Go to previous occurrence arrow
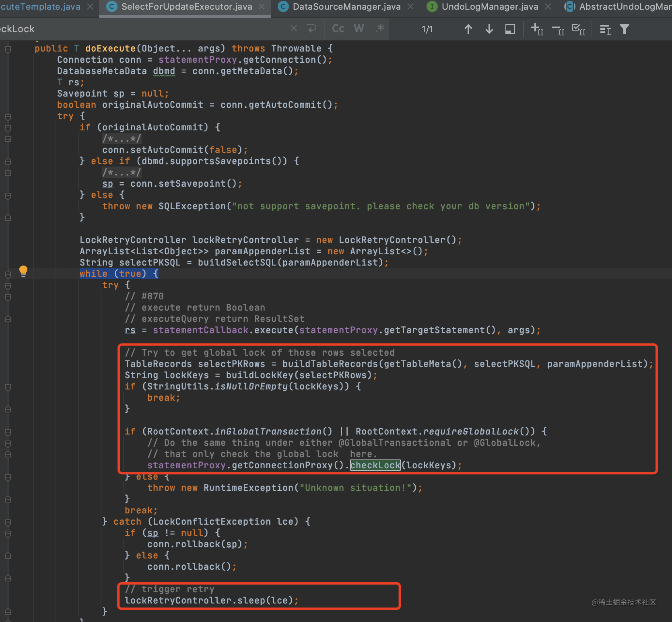 point(468,29)
